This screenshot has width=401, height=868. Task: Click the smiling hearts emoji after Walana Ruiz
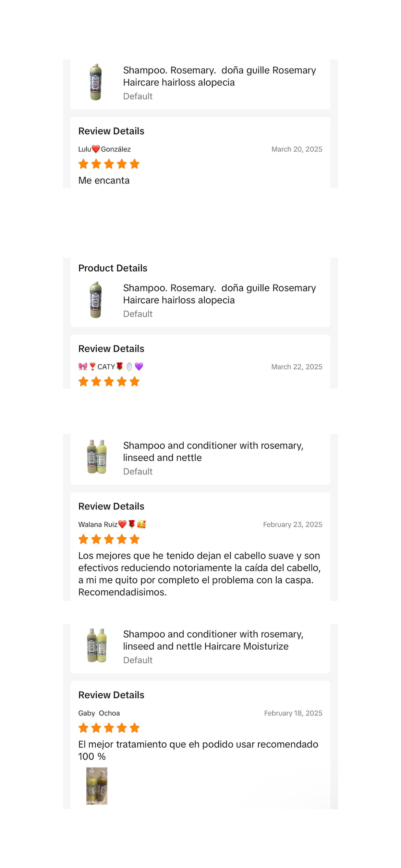pyautogui.click(x=141, y=525)
